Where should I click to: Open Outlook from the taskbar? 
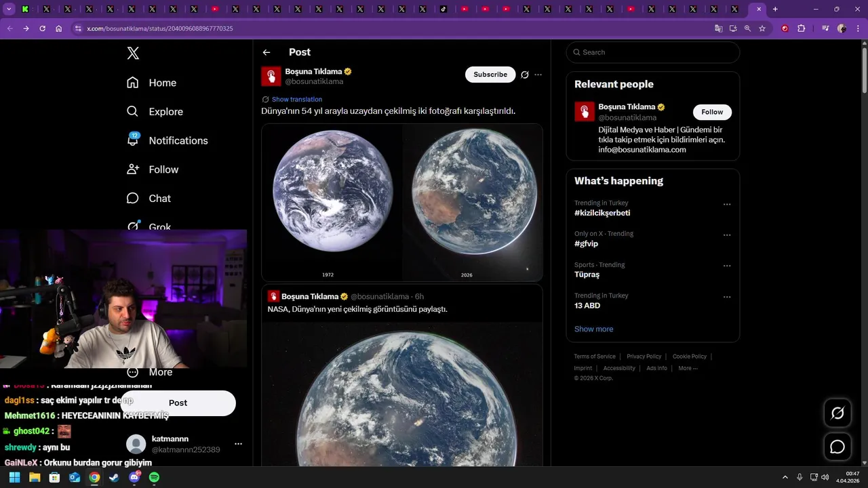[75, 477]
